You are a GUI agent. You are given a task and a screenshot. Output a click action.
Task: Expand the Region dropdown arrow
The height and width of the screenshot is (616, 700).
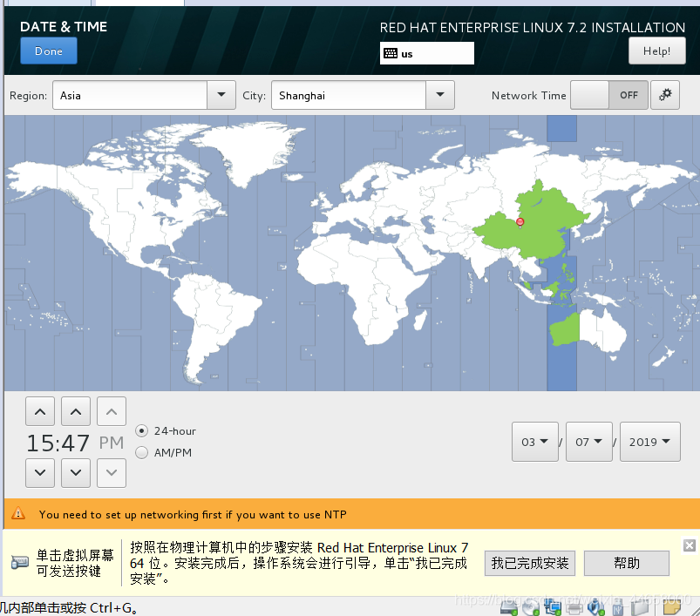tap(221, 95)
